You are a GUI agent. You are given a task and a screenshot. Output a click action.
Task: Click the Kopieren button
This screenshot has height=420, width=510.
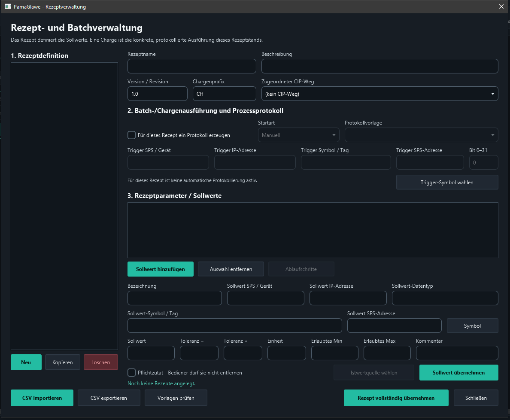coord(62,362)
